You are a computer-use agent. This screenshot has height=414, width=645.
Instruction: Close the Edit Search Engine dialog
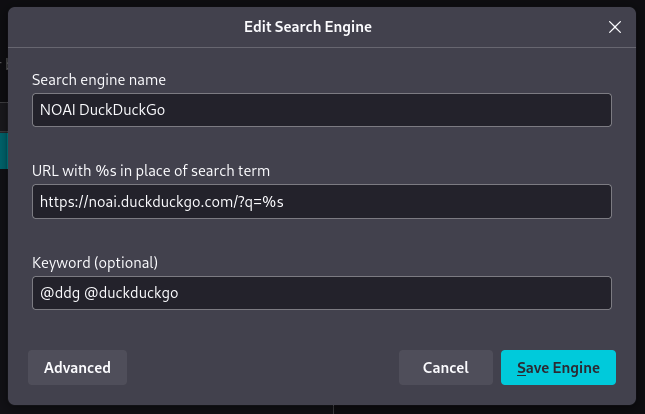tap(615, 27)
